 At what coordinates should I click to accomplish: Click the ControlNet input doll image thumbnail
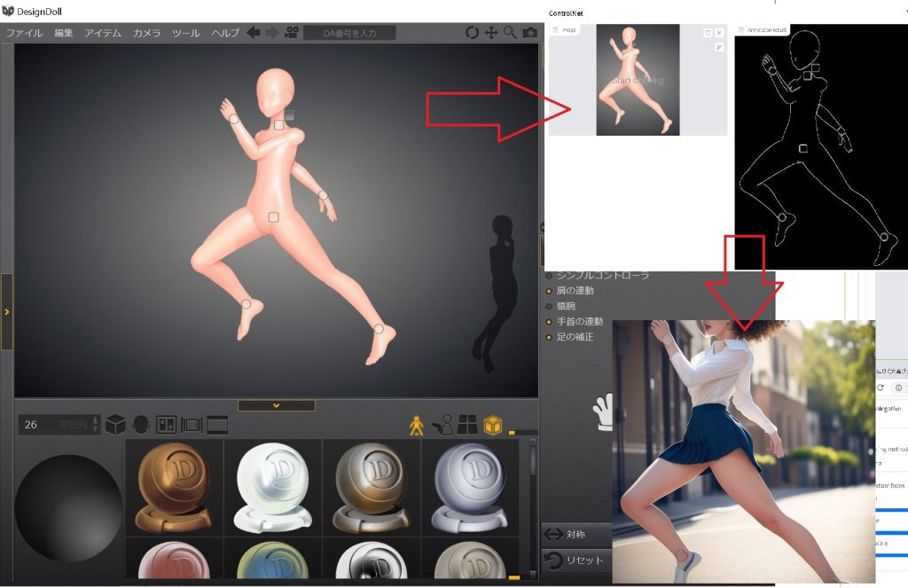pyautogui.click(x=638, y=80)
